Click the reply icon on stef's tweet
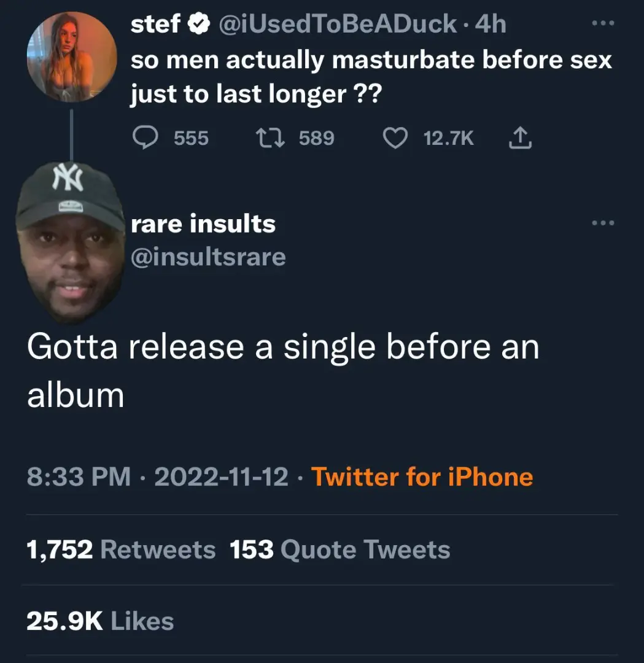The image size is (644, 663). [146, 138]
